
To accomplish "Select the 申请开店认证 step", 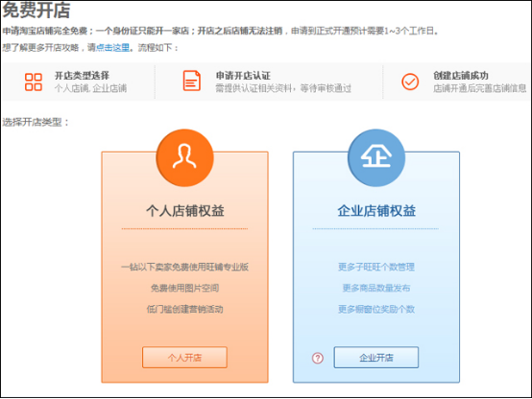I will click(x=243, y=75).
